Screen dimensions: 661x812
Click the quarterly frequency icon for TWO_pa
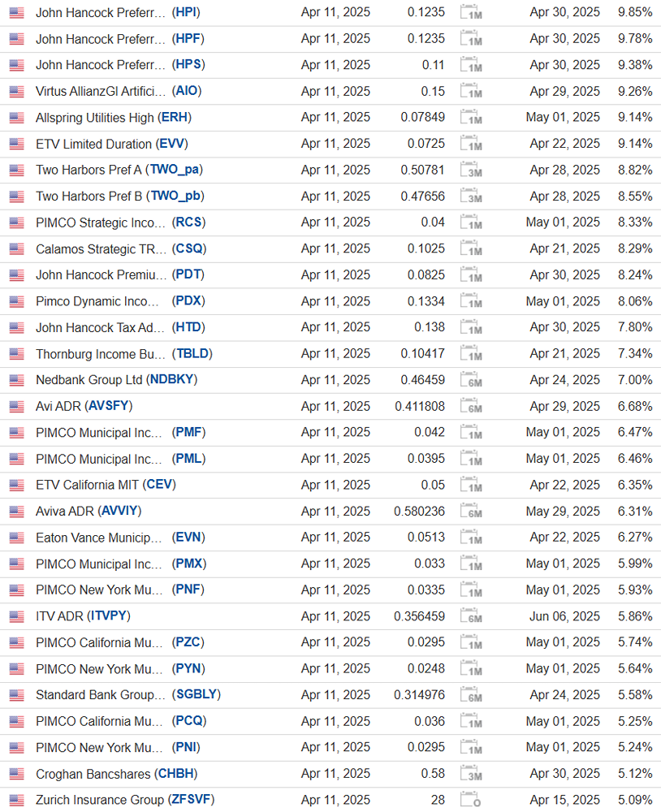(x=471, y=171)
